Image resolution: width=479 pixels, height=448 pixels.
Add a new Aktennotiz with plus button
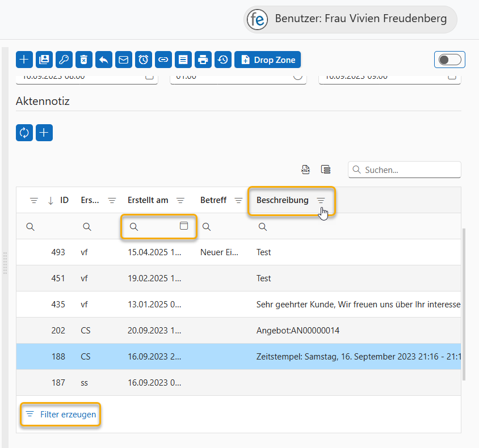(44, 133)
